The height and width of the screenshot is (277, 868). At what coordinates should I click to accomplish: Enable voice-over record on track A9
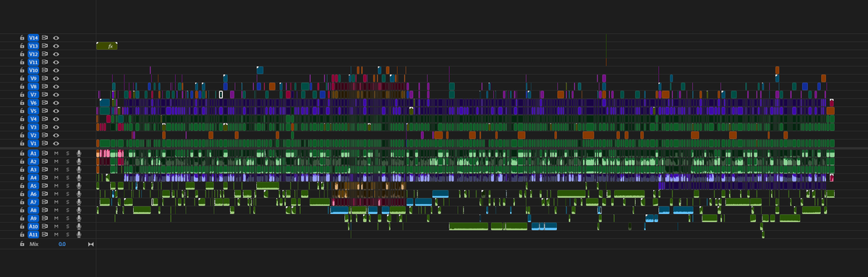coord(79,218)
